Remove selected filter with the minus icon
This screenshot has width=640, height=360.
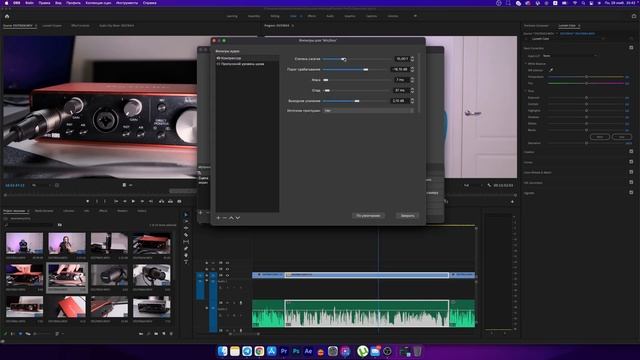click(224, 218)
